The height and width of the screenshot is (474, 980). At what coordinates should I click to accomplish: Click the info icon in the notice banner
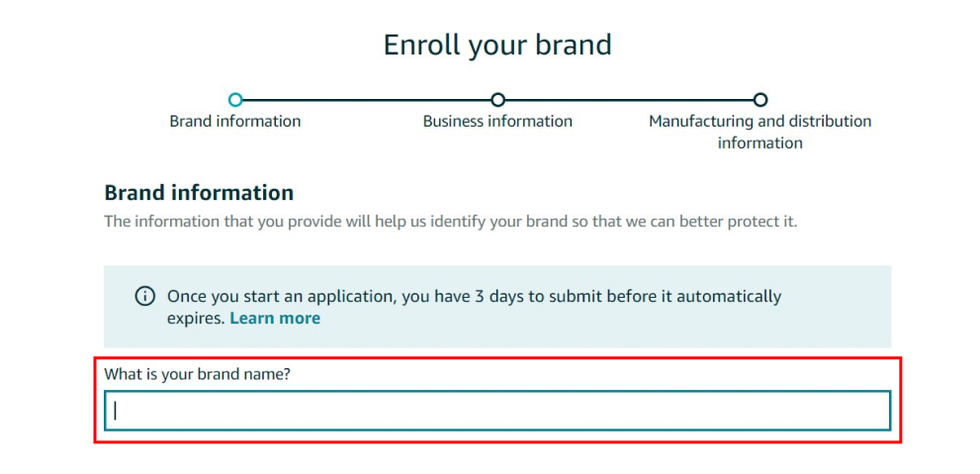click(145, 296)
